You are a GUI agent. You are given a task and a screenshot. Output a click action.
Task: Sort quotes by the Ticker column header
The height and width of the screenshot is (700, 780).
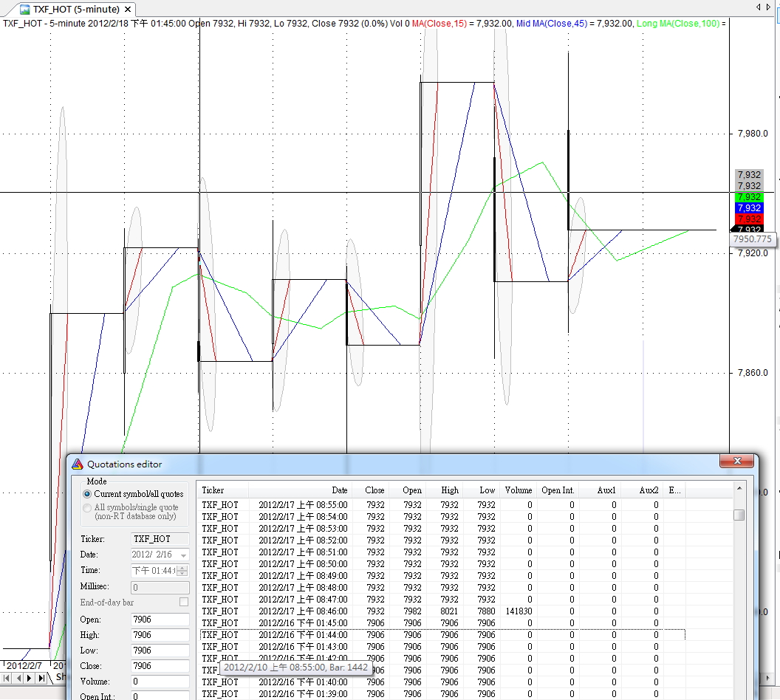[223, 490]
